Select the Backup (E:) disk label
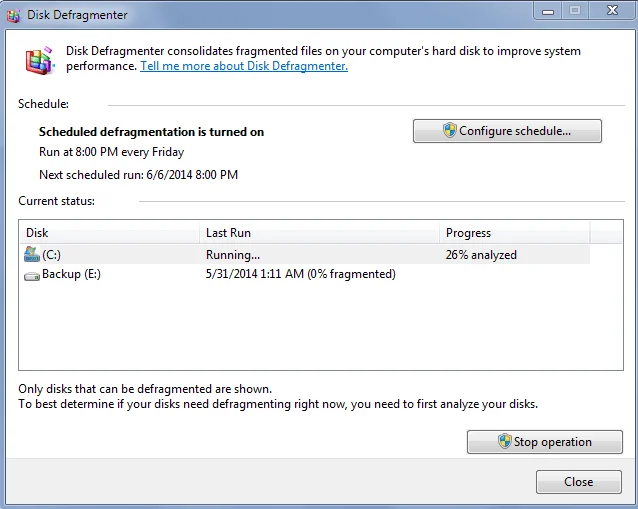This screenshot has height=509, width=638. (x=71, y=274)
